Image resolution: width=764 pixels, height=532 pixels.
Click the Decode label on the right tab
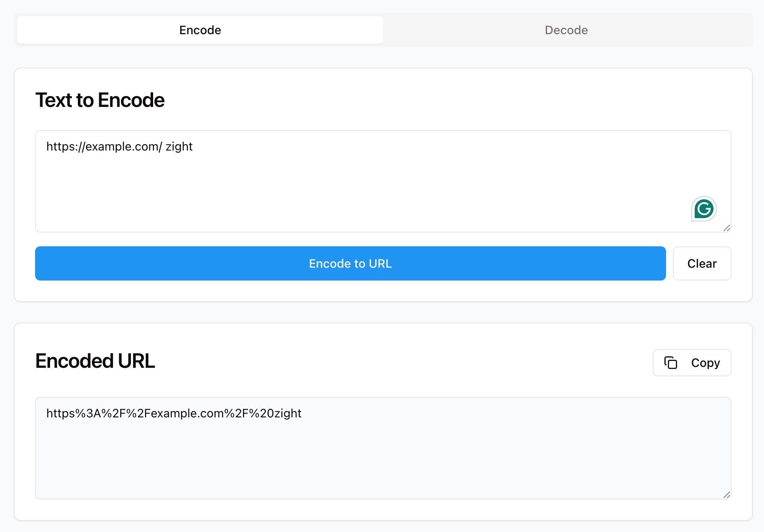tap(566, 30)
